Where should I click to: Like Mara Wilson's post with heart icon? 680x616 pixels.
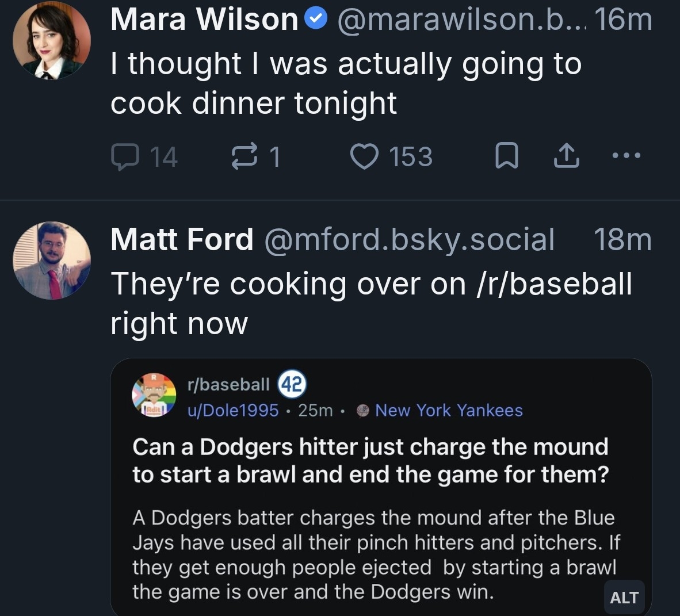(364, 156)
